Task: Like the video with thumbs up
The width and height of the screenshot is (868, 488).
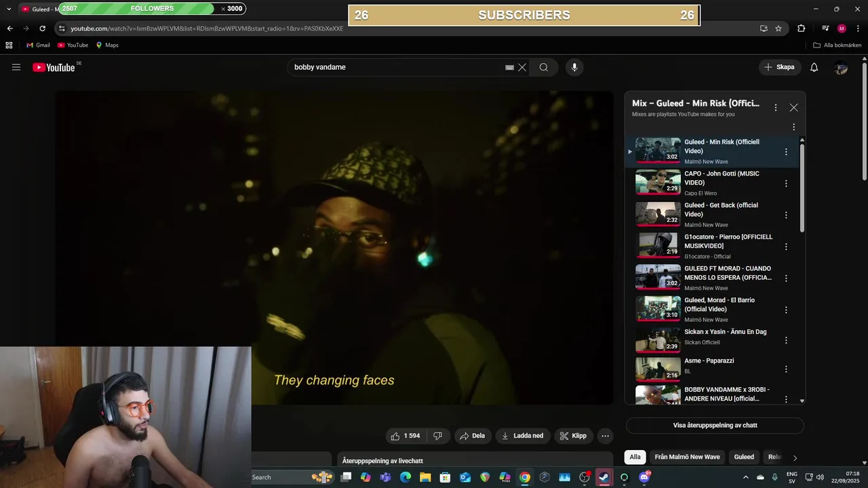Action: point(405,436)
